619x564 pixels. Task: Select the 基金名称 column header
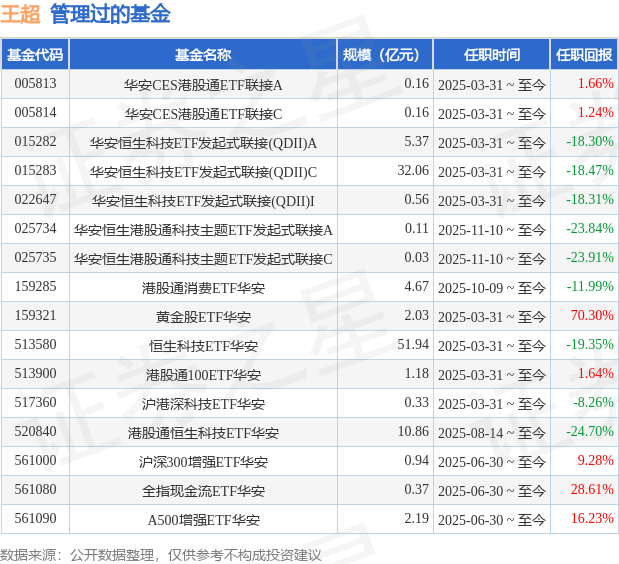pos(203,55)
